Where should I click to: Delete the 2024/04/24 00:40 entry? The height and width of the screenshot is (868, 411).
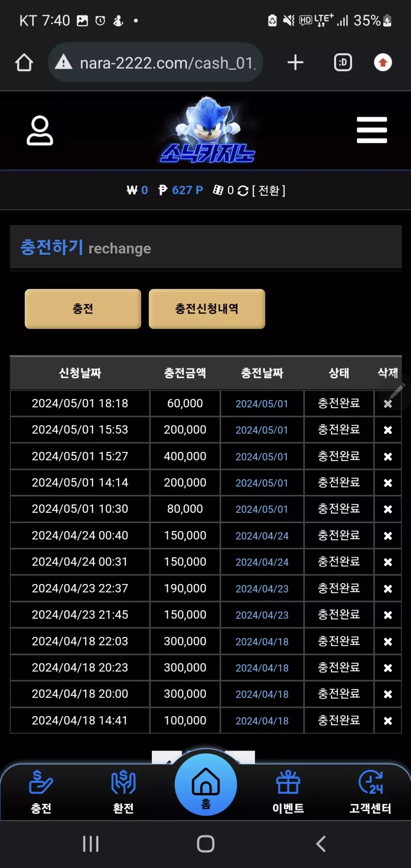click(388, 536)
